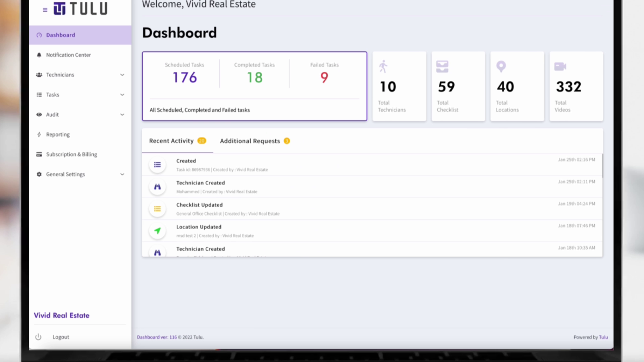Expand the Audit menu chevron
This screenshot has height=362, width=644.
122,115
